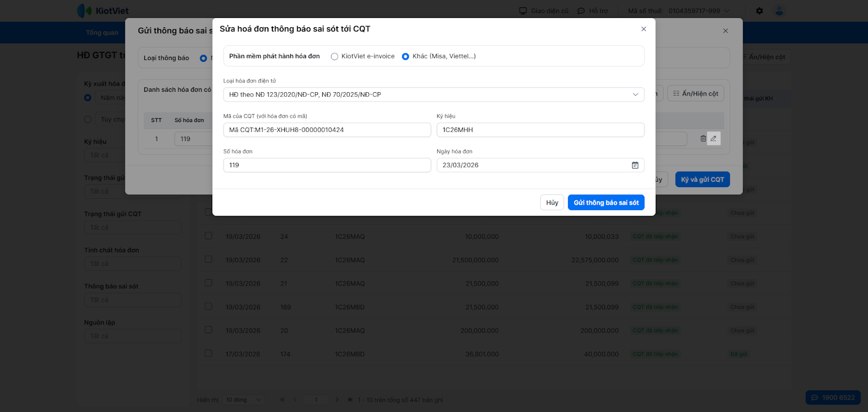The image size is (868, 412).
Task: Click Ẩn/Hiện cột in the invoice list dialog
Action: [695, 93]
